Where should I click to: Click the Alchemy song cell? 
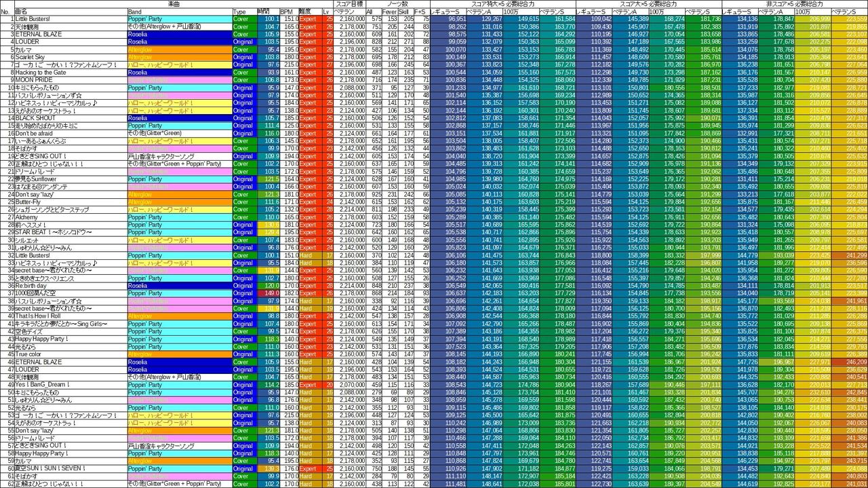tap(70, 217)
